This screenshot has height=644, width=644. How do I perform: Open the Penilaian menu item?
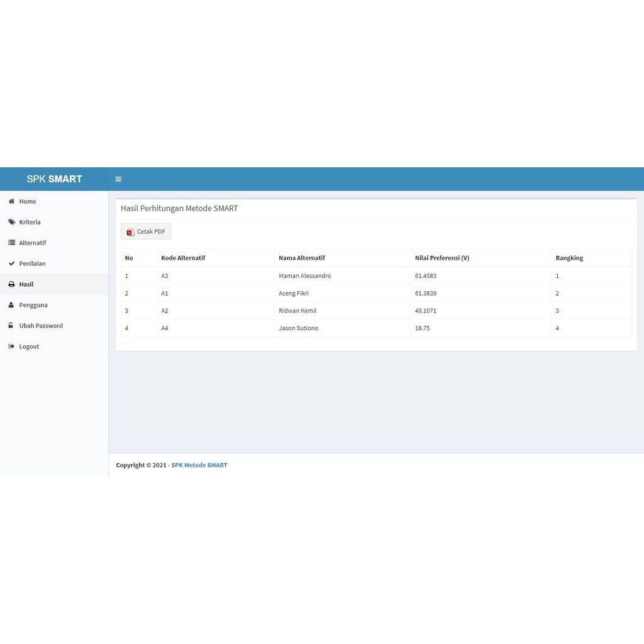(32, 264)
